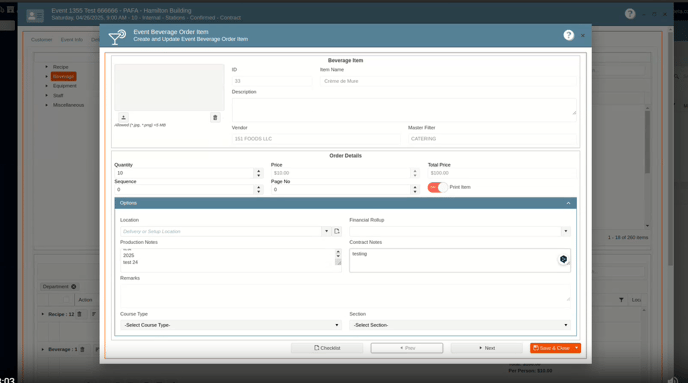Close the Event Beverage Order Item dialog
This screenshot has height=383, width=688.
pos(583,36)
